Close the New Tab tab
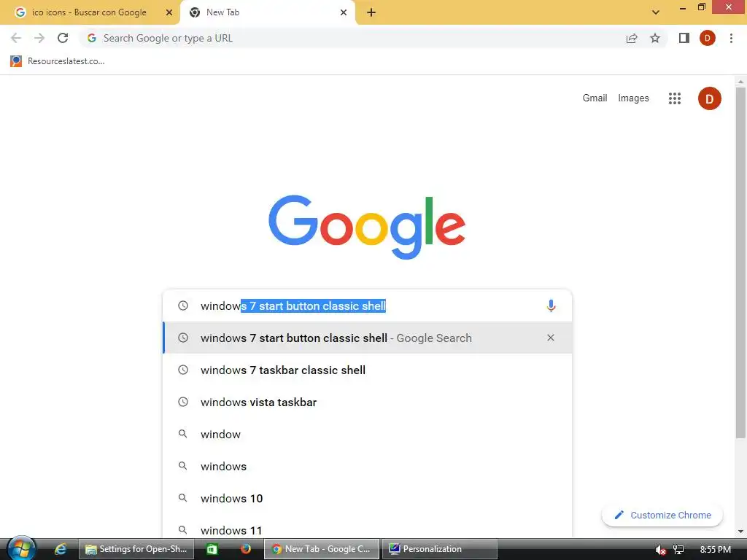The width and height of the screenshot is (747, 560). pos(344,12)
